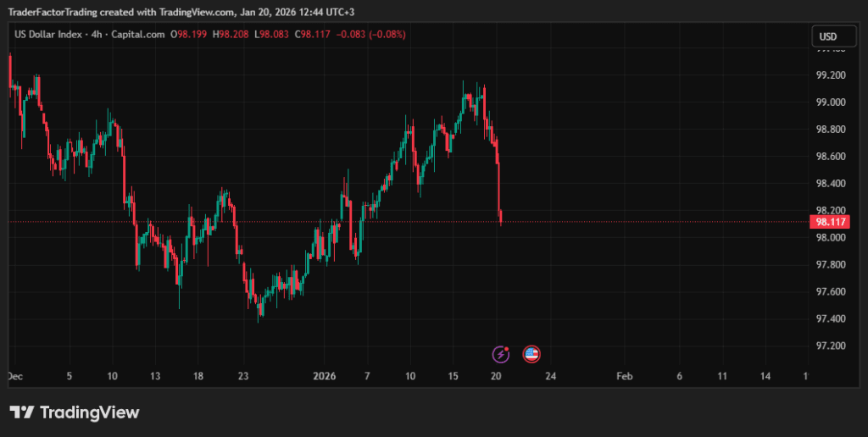The image size is (868, 437).
Task: Click the 24 date on time axis
Action: [x=552, y=376]
